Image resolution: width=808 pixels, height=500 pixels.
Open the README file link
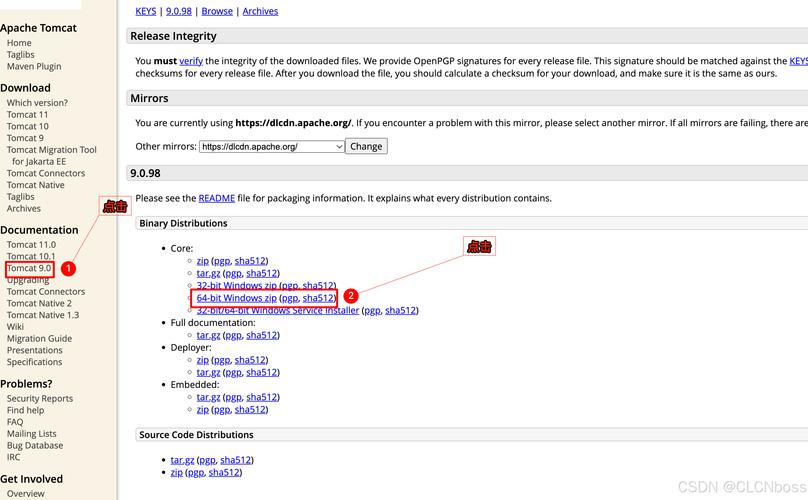[x=216, y=198]
